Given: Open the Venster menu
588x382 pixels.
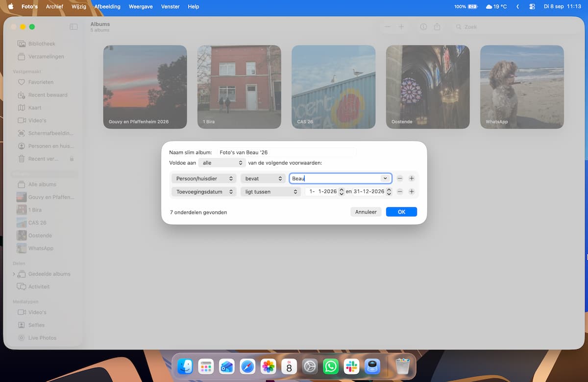Looking at the screenshot, I should click(170, 7).
